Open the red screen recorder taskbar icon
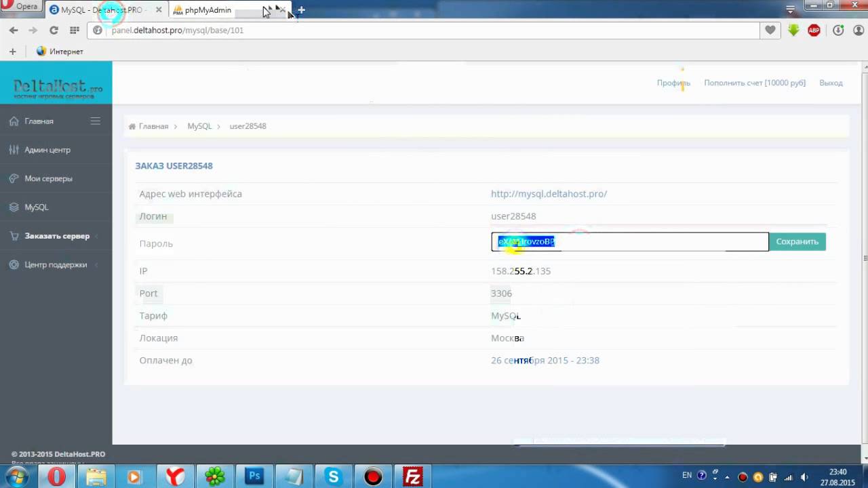This screenshot has width=868, height=488. coord(373,477)
